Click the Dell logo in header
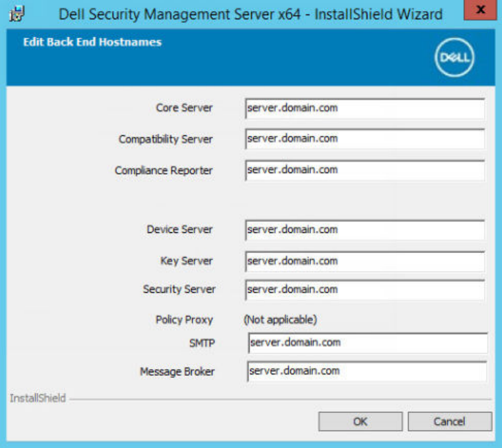This screenshot has height=448, width=502. (455, 58)
